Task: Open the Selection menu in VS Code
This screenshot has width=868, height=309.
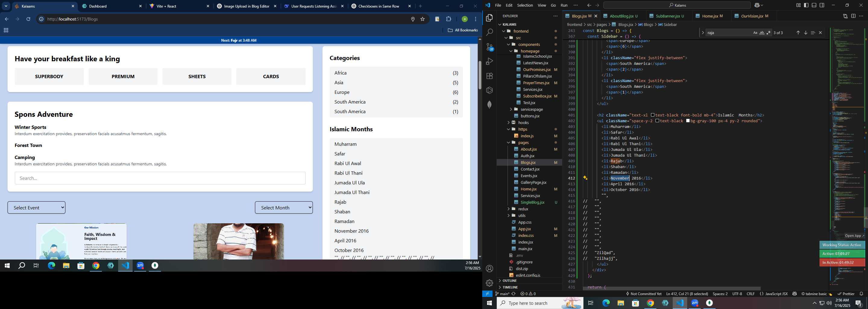Action: (525, 5)
